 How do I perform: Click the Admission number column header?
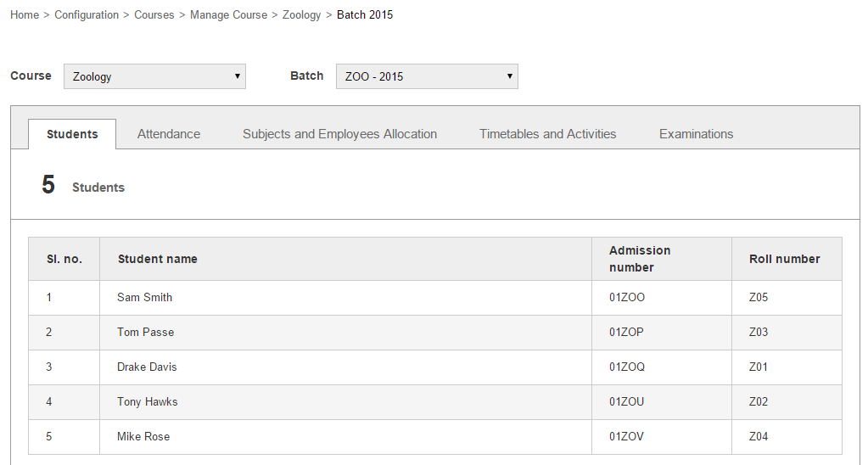[x=640, y=259]
